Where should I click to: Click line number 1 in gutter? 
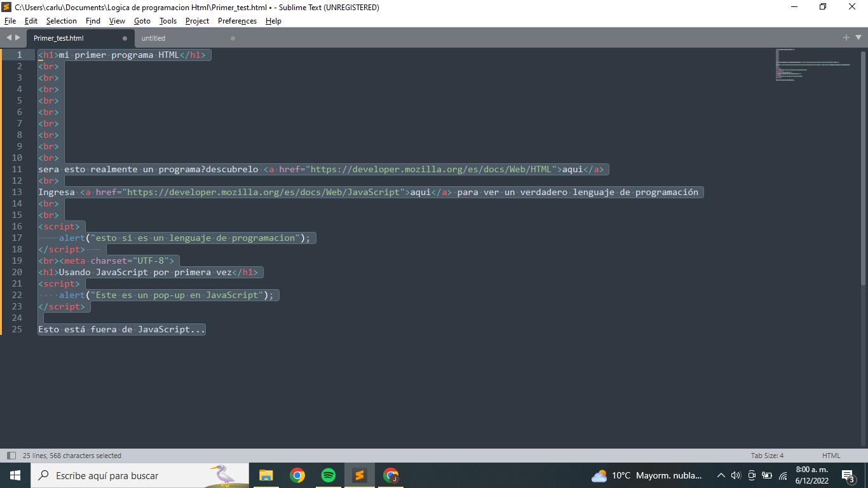pos(20,55)
